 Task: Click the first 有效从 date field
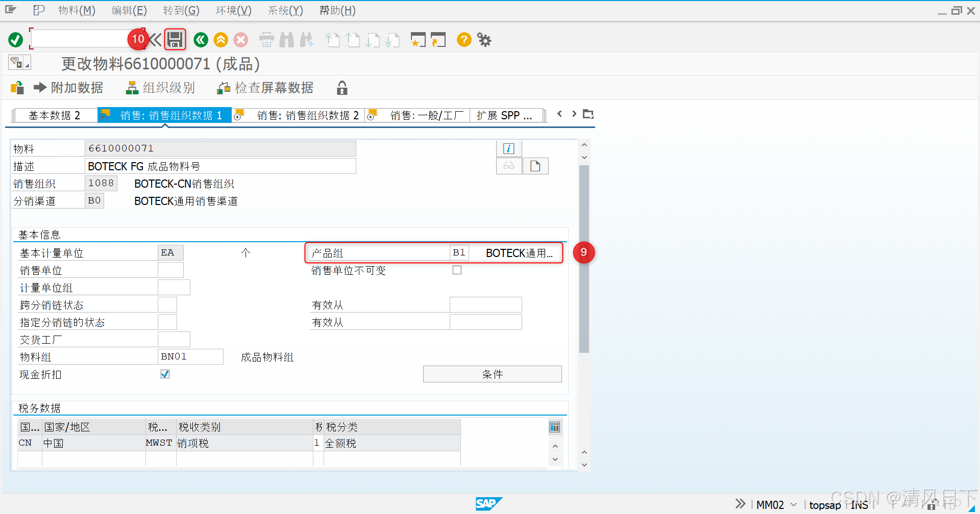tap(486, 305)
